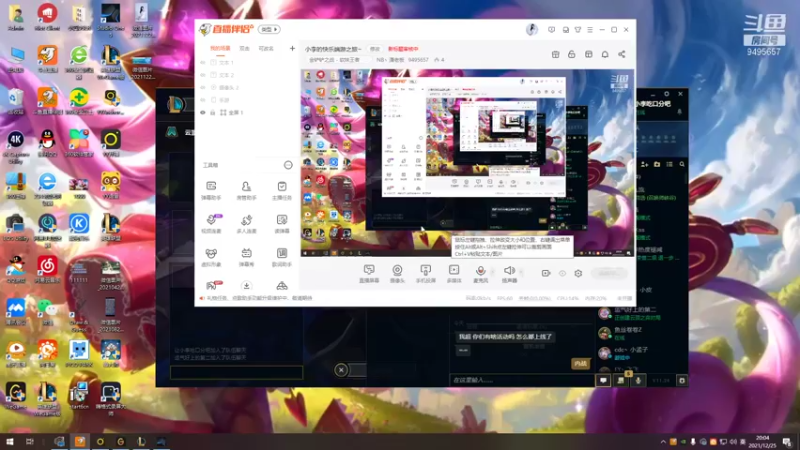
Task: Click the bell notification icon in header
Action: [605, 54]
